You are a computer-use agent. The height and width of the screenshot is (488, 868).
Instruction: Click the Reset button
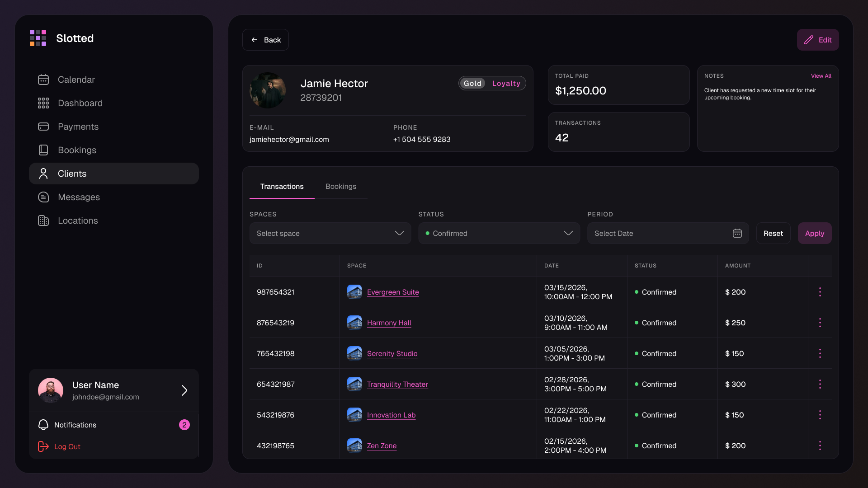pyautogui.click(x=773, y=233)
